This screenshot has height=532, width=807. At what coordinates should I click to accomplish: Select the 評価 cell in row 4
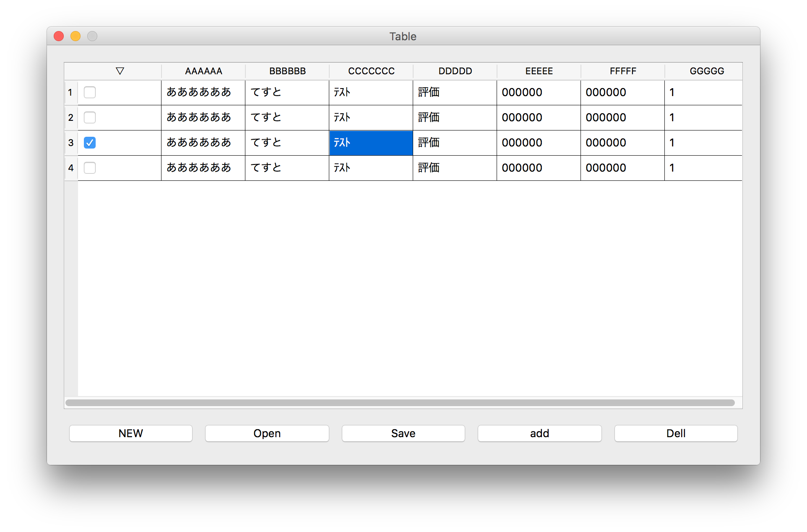coord(455,168)
